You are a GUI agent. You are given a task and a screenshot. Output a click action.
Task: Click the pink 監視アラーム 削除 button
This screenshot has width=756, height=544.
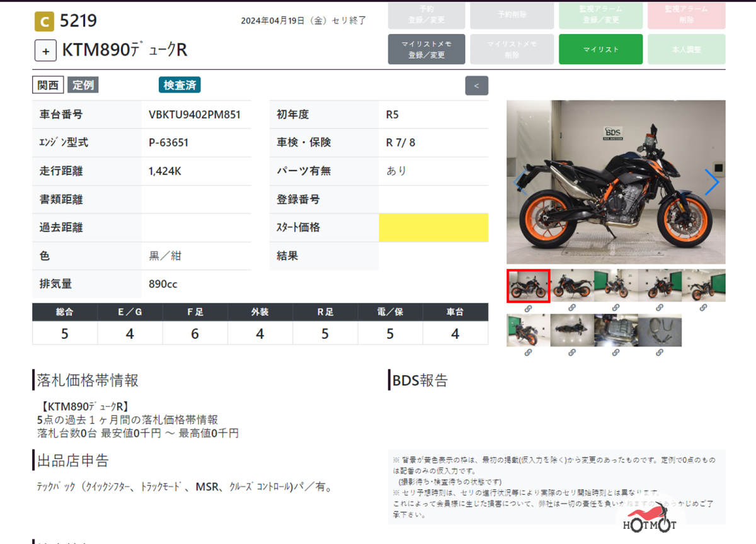[x=687, y=15]
